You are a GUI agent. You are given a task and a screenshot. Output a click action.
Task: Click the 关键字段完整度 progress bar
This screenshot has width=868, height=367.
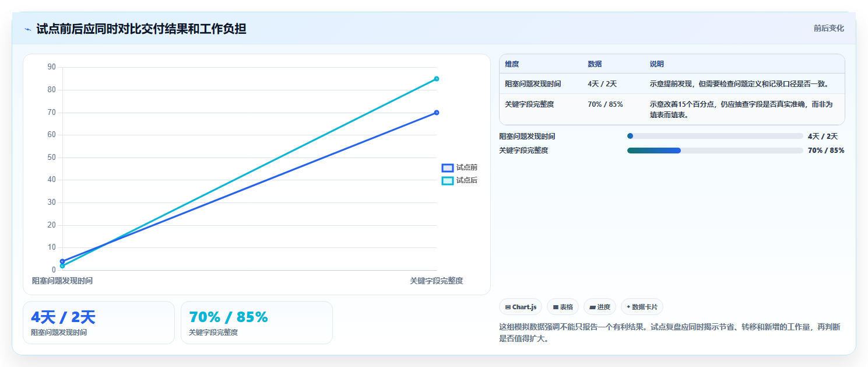(x=715, y=151)
